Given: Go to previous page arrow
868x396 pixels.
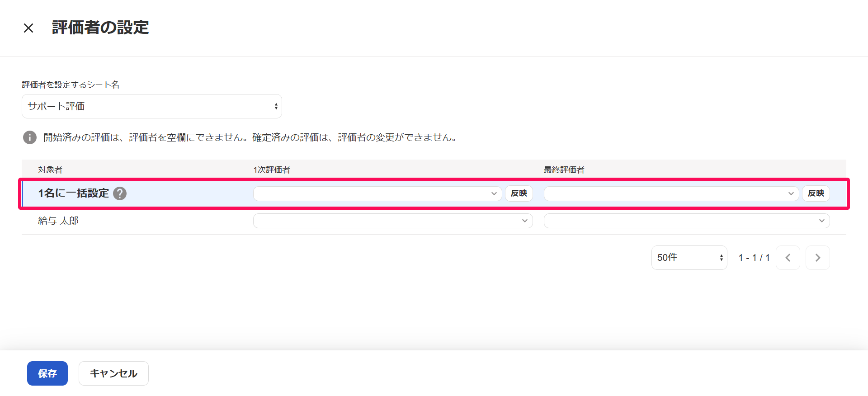Looking at the screenshot, I should pyautogui.click(x=788, y=258).
